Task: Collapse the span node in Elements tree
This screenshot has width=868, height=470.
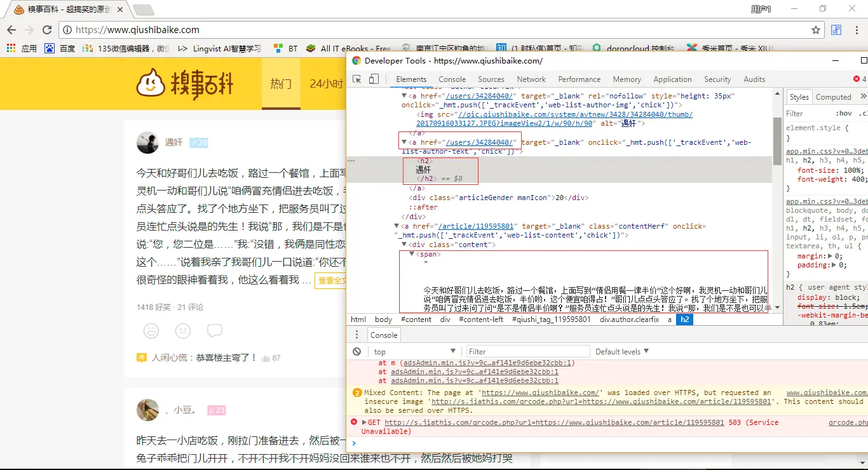Action: (x=412, y=254)
